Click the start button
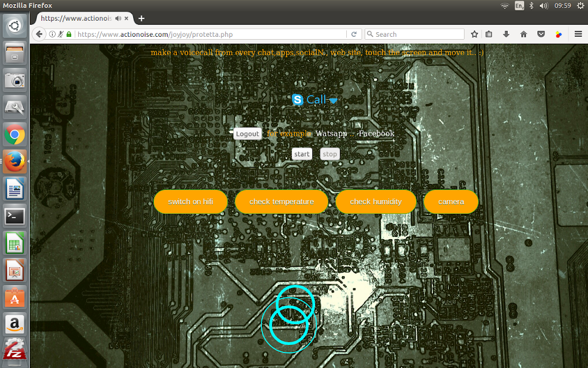588x368 pixels. (302, 154)
